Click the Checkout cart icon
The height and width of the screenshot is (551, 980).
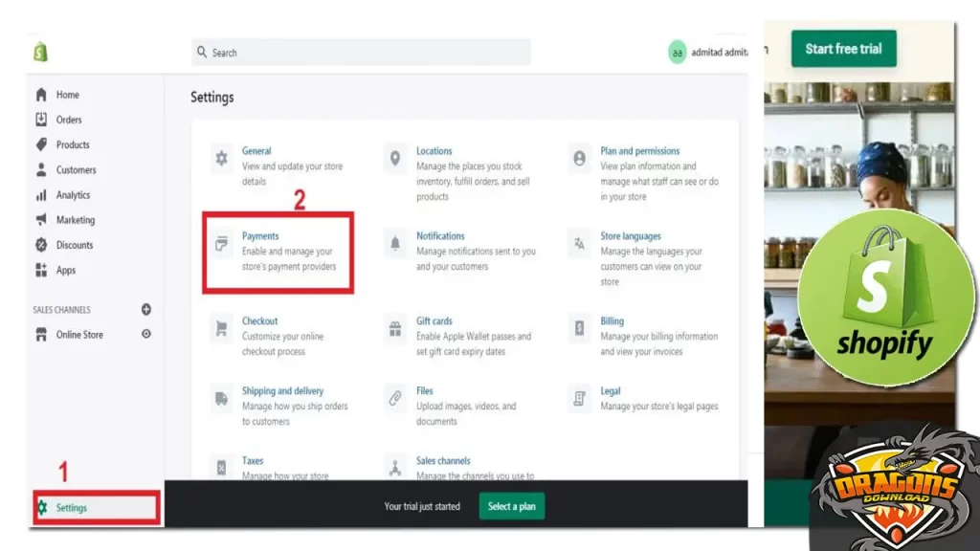pos(222,329)
